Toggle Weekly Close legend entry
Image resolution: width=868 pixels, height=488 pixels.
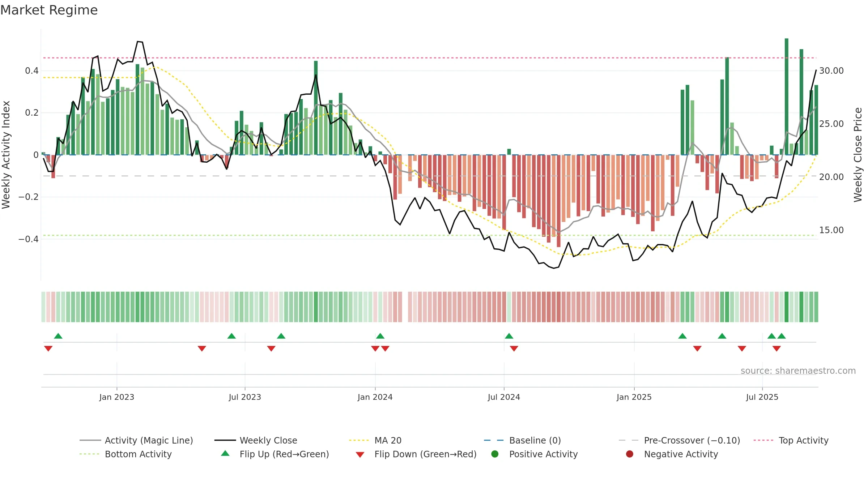point(256,440)
